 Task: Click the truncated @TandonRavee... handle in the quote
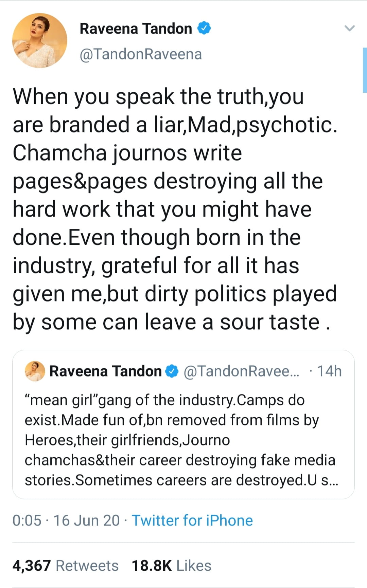242,371
